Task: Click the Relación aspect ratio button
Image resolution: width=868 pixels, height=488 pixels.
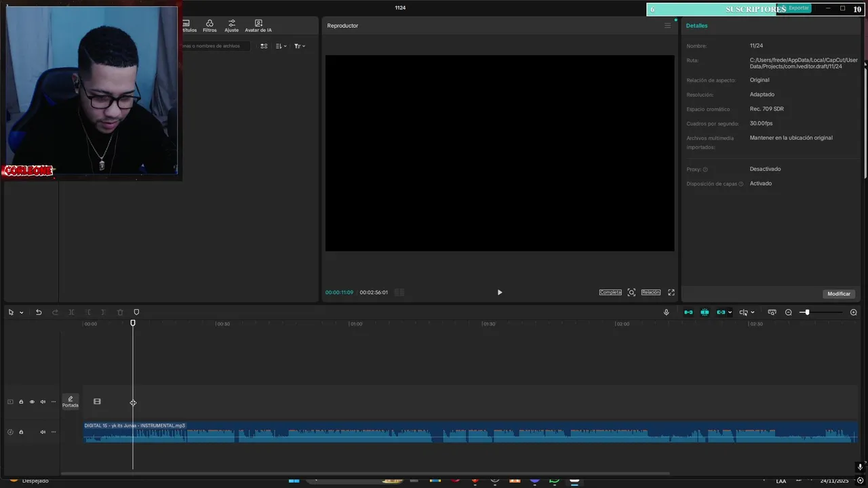Action: click(650, 292)
